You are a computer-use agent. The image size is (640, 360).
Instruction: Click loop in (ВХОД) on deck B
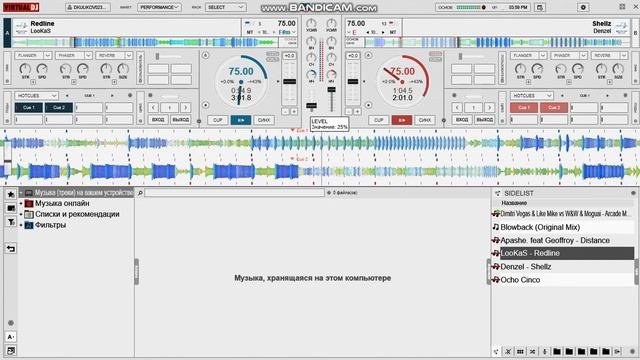[x=462, y=120]
